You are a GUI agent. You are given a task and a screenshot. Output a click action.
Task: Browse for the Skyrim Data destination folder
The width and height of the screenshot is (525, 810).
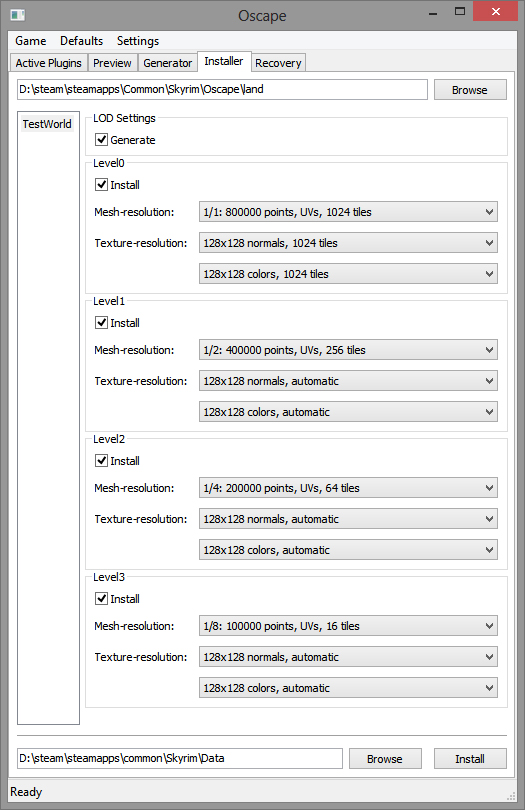385,759
